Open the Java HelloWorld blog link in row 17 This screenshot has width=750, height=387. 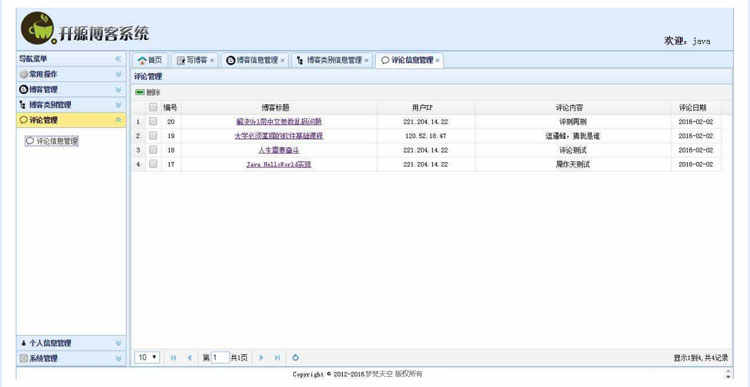click(x=279, y=164)
